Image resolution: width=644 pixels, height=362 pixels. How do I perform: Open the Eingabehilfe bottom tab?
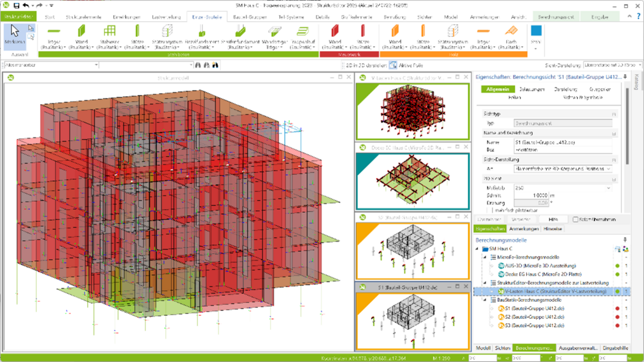(615, 348)
